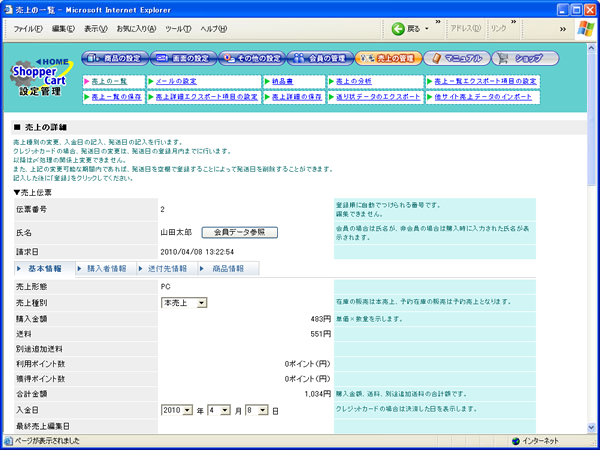600x450 pixels.
Task: Open the 入金日 year dropdown showing 2010
Action: [x=177, y=410]
